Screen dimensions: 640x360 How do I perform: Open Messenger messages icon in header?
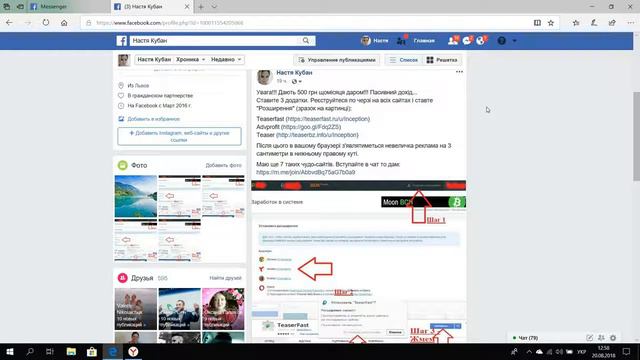point(467,40)
